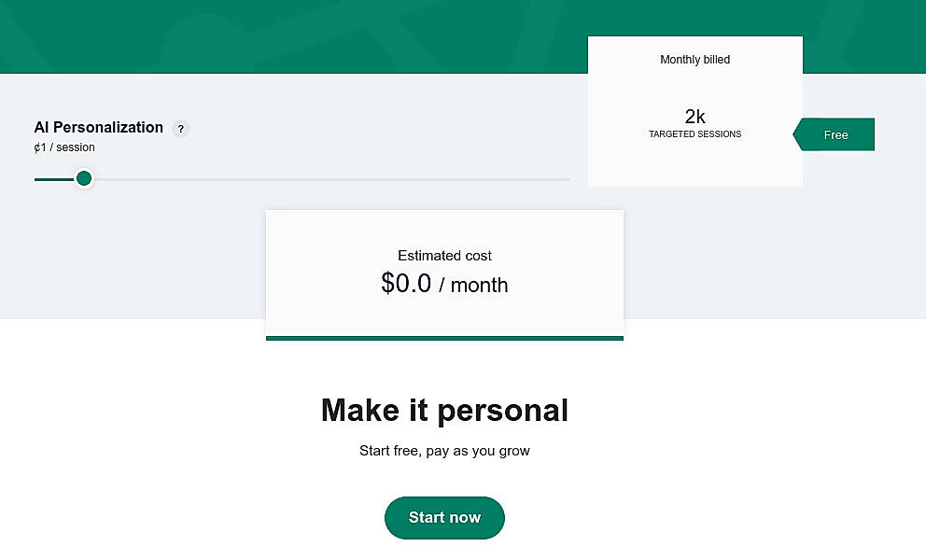Viewport: 926px width, 560px height.
Task: Open the 2k targeted sessions selector
Action: (694, 121)
